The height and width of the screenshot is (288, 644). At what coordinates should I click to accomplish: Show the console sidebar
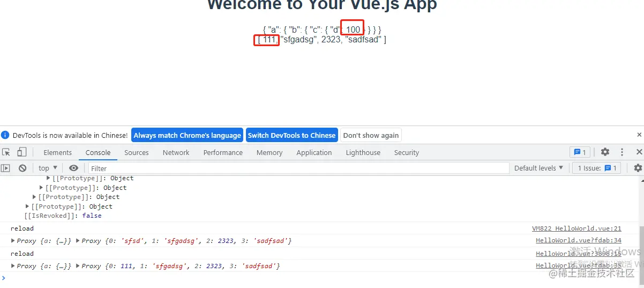tap(6, 168)
